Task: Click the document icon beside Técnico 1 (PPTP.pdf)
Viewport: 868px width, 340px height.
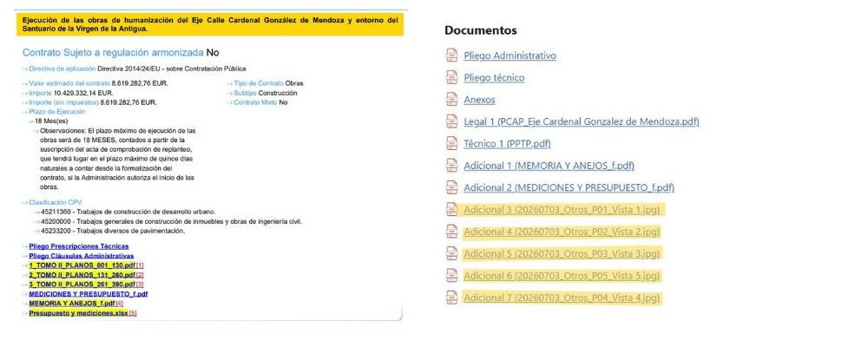Action: 452,143
